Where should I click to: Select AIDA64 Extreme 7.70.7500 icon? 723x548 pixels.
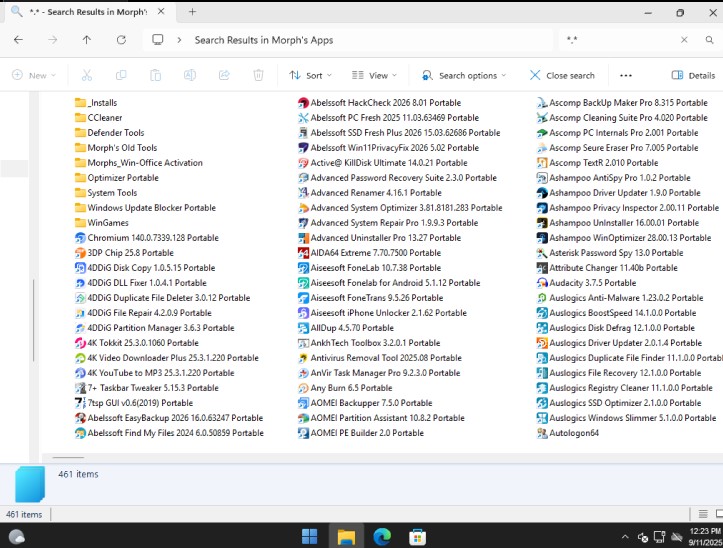pos(303,253)
